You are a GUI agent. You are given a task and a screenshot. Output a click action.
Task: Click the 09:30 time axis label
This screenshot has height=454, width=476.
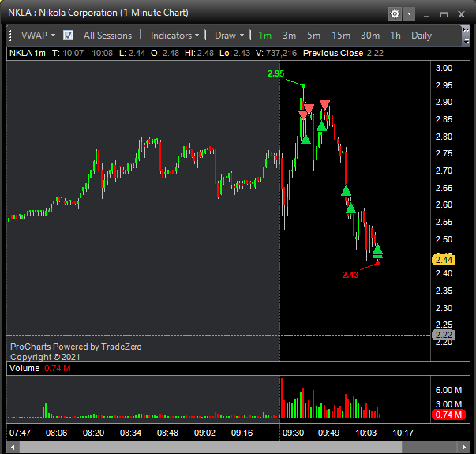(293, 433)
